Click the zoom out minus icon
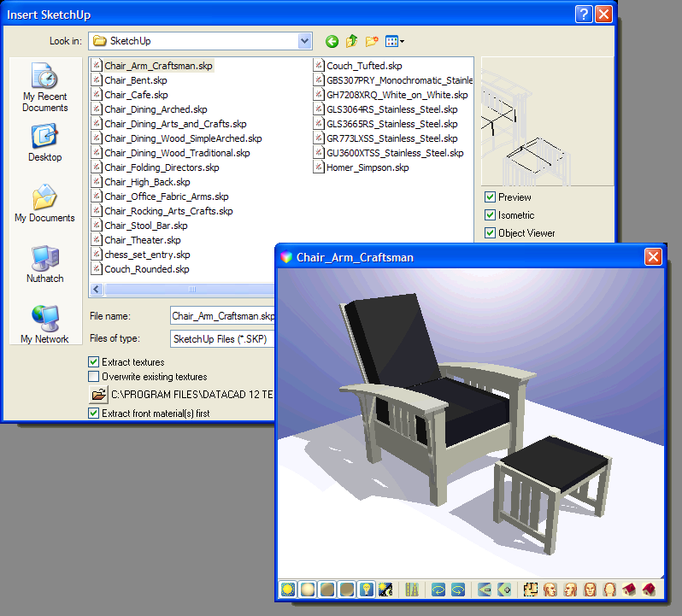 click(484, 590)
